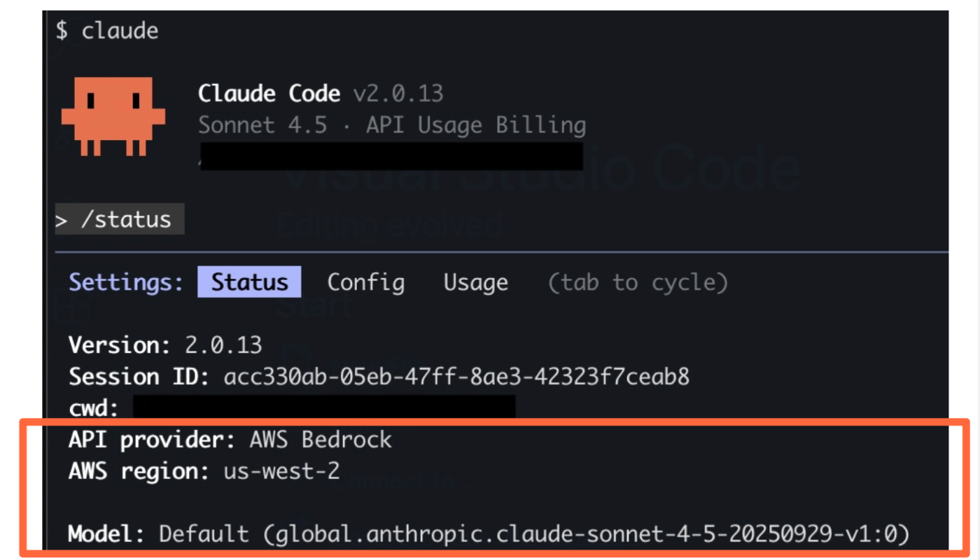
Task: Click the "API Usage Billing" text
Action: [x=476, y=125]
